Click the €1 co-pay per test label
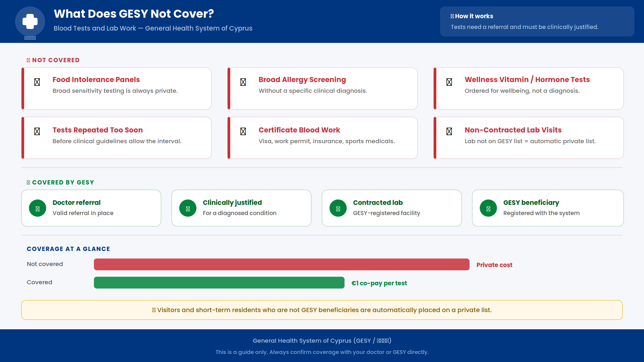This screenshot has width=644, height=362. [379, 283]
